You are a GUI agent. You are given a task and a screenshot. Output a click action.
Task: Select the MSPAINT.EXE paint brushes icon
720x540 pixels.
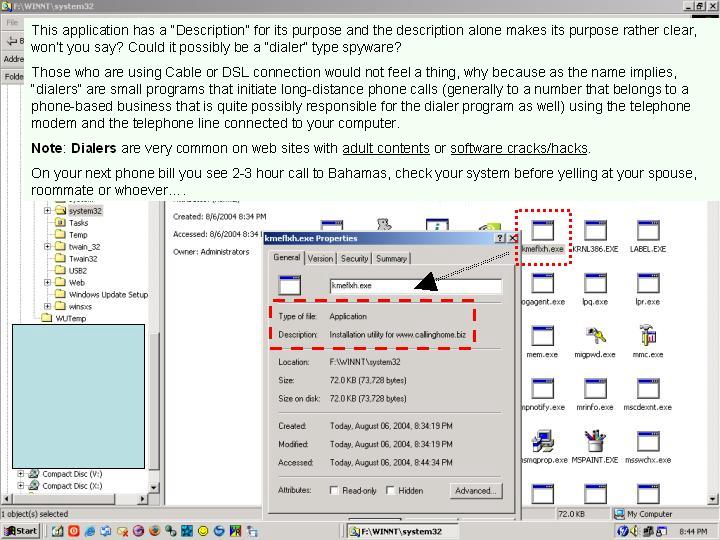point(595,441)
